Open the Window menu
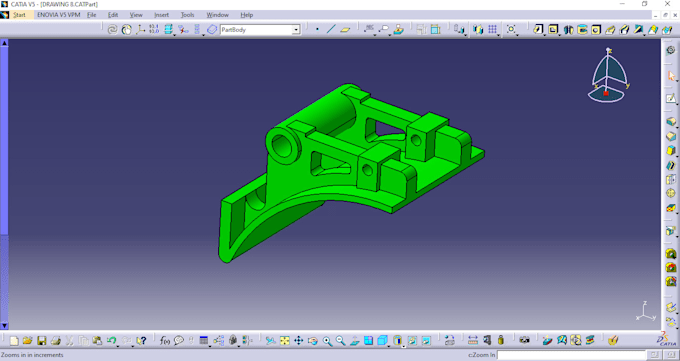Viewport: 680px width, 361px height. click(x=217, y=15)
